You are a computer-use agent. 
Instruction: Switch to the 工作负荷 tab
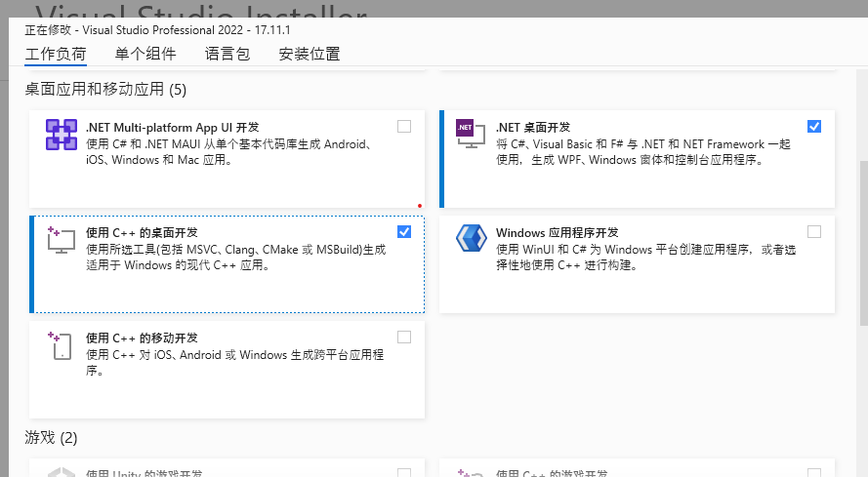pyautogui.click(x=56, y=54)
